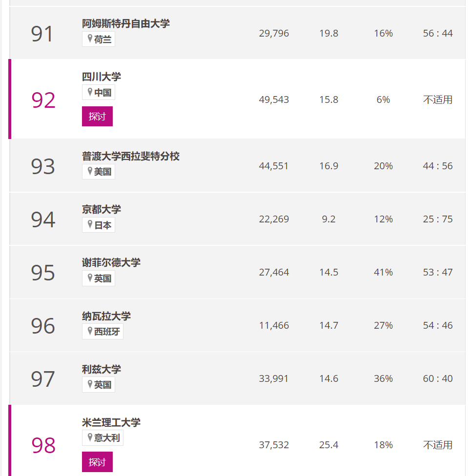Open 阿姆斯特丹自由大学 university link
469x476 pixels.
[x=126, y=23]
